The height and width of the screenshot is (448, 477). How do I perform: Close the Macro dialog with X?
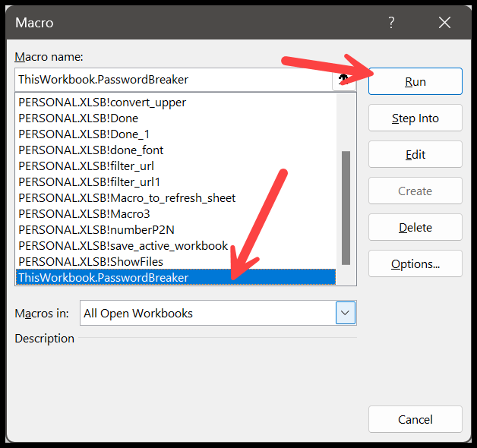point(444,23)
